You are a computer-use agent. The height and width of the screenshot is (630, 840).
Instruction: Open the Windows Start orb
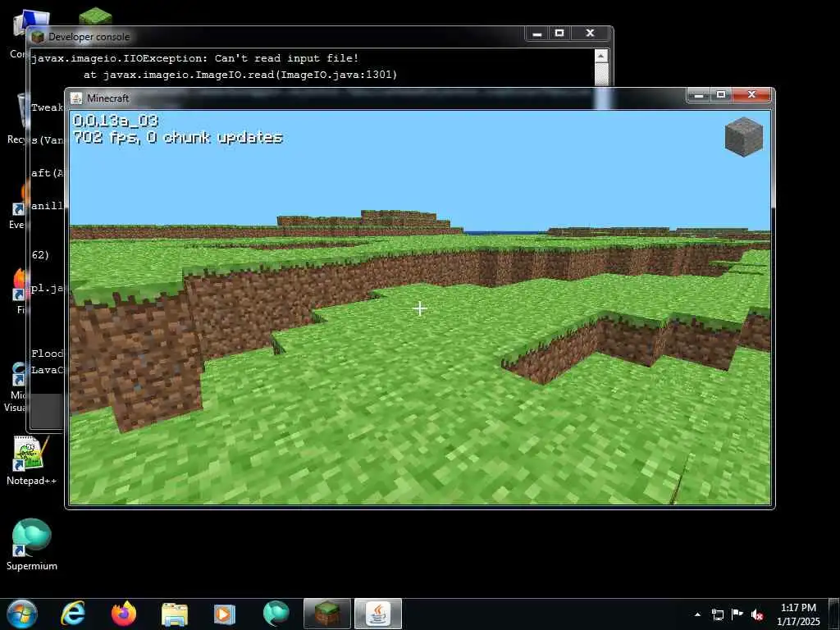click(x=22, y=614)
